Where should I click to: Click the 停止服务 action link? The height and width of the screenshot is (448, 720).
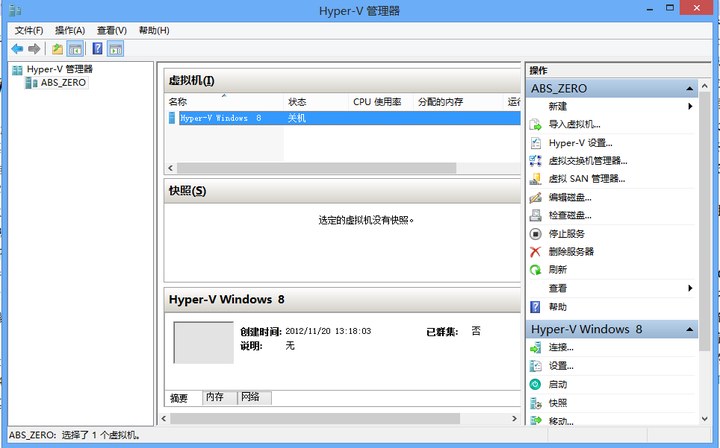tap(567, 234)
